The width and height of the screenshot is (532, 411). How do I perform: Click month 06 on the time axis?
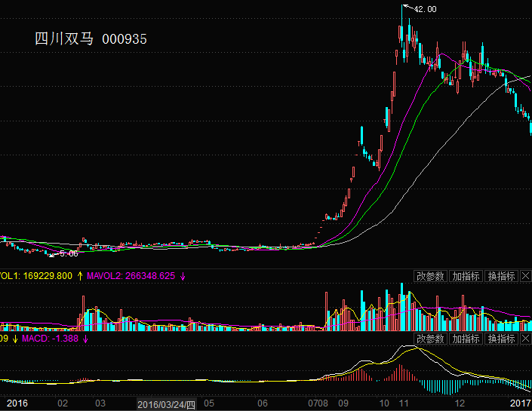tap(263, 404)
